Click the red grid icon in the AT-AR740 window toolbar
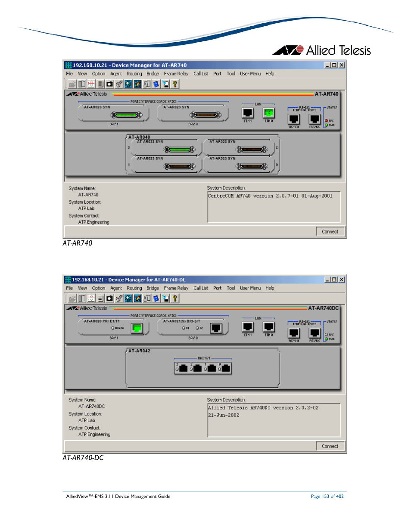The height and width of the screenshot is (532, 411). [91, 84]
